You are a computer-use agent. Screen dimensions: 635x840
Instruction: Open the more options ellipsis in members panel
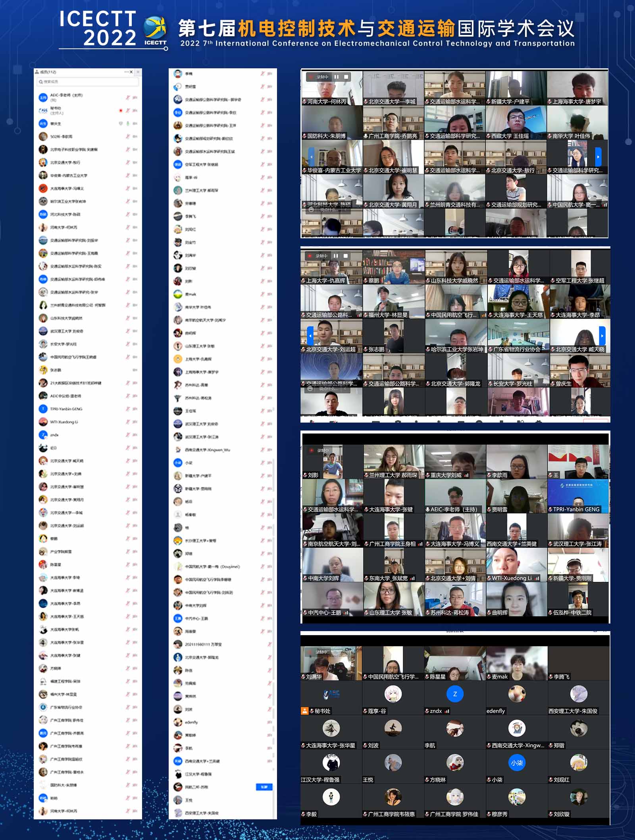click(x=126, y=72)
